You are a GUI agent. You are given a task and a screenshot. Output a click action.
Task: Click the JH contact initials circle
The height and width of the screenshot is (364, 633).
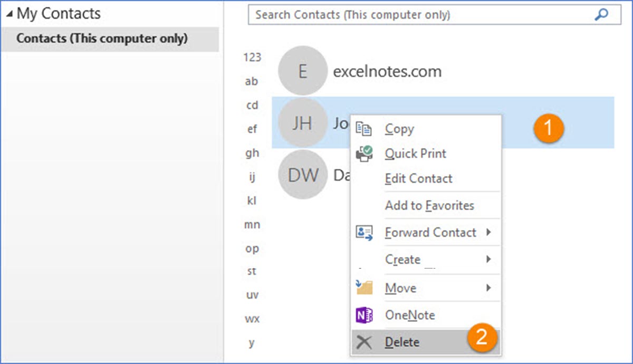pos(302,122)
